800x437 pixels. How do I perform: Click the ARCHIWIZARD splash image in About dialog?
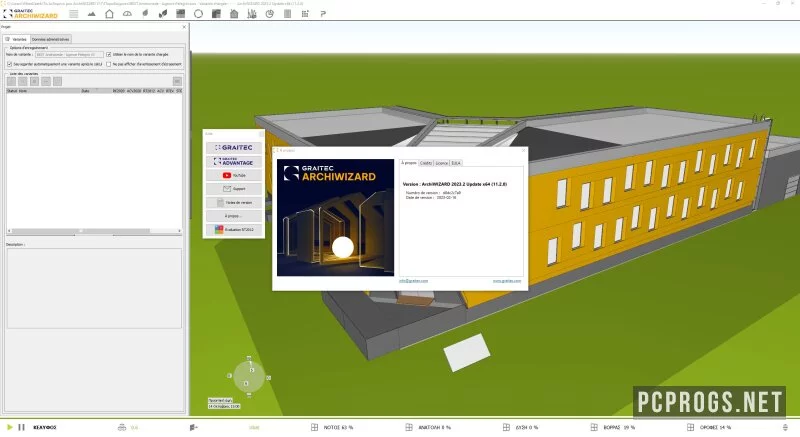point(335,218)
